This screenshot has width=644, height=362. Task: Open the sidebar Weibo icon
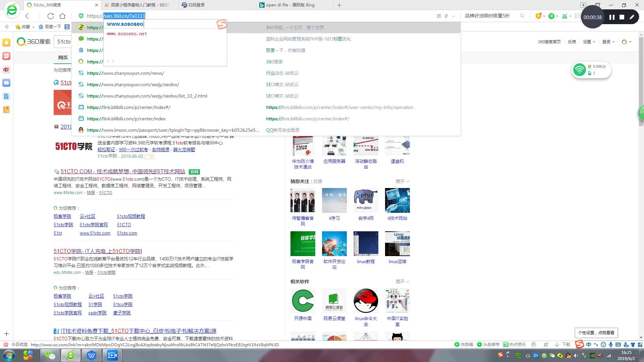(6, 69)
